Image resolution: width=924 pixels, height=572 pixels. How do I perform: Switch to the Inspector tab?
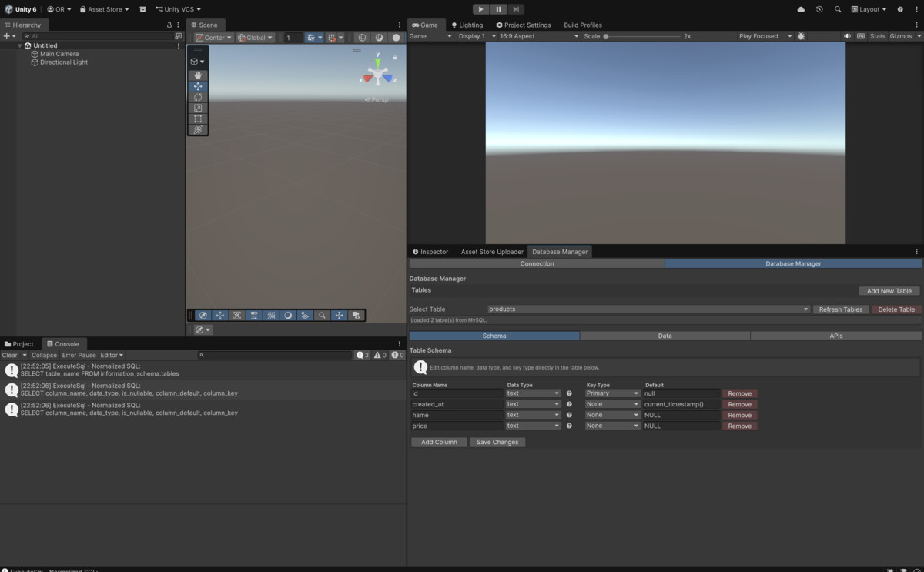430,252
